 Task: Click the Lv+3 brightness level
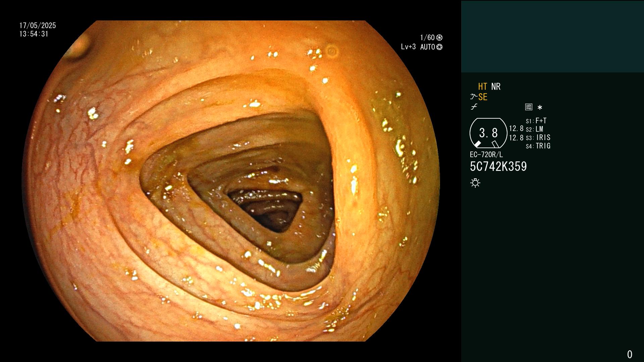click(x=408, y=47)
